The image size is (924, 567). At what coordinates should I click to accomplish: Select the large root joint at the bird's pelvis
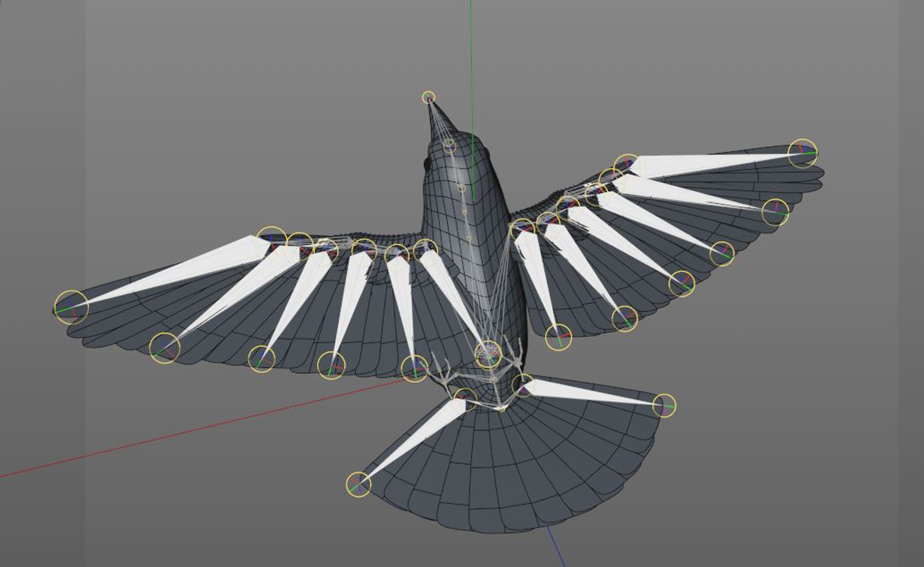pyautogui.click(x=488, y=354)
